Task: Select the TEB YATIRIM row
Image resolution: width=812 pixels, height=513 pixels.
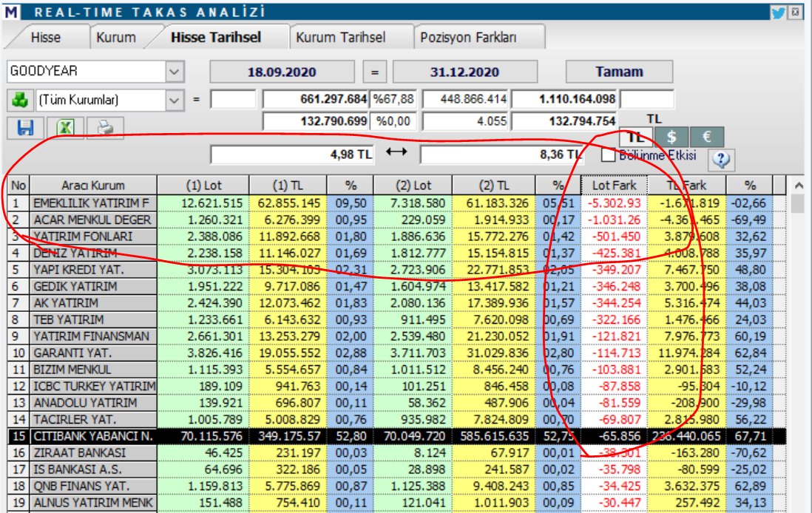Action: tap(93, 319)
